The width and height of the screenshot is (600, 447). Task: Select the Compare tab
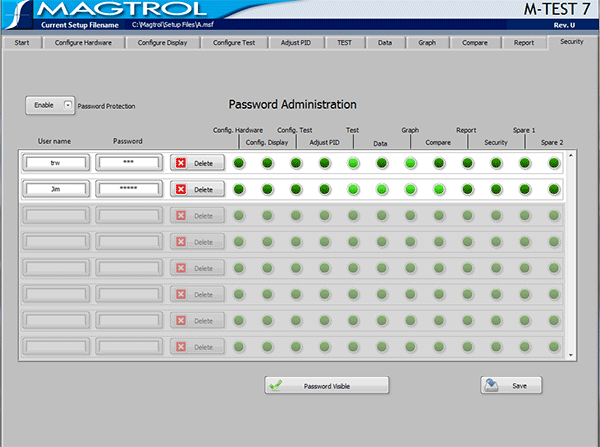click(474, 42)
